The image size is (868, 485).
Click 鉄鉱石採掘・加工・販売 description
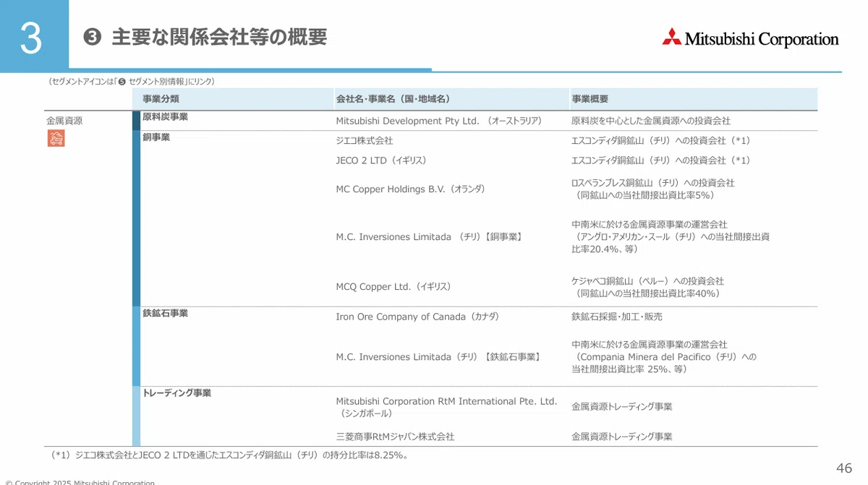616,317
